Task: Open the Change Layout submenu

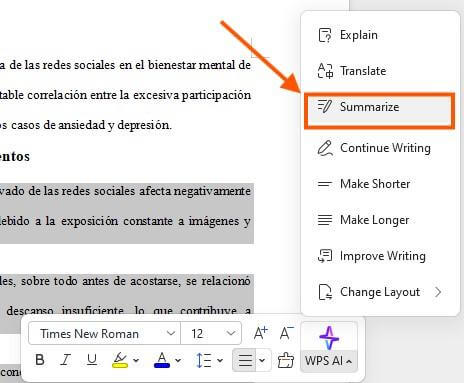Action: (x=380, y=292)
